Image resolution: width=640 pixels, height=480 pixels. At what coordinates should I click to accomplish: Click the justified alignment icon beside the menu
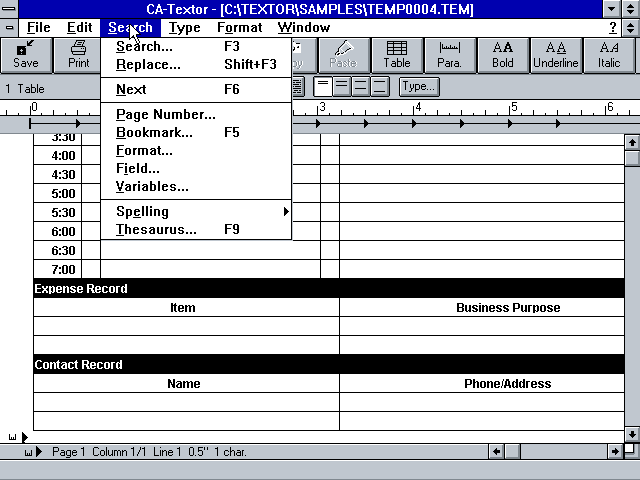pos(298,87)
